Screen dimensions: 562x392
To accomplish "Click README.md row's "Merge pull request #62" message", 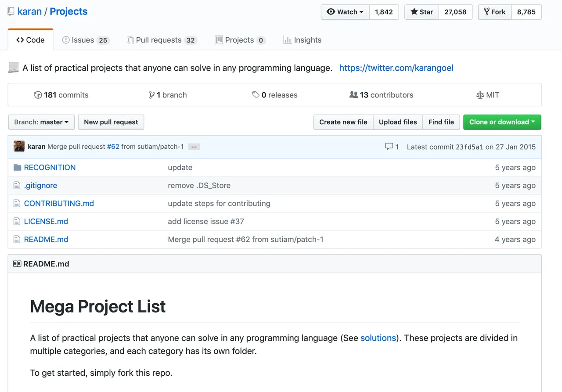I will [x=245, y=240].
